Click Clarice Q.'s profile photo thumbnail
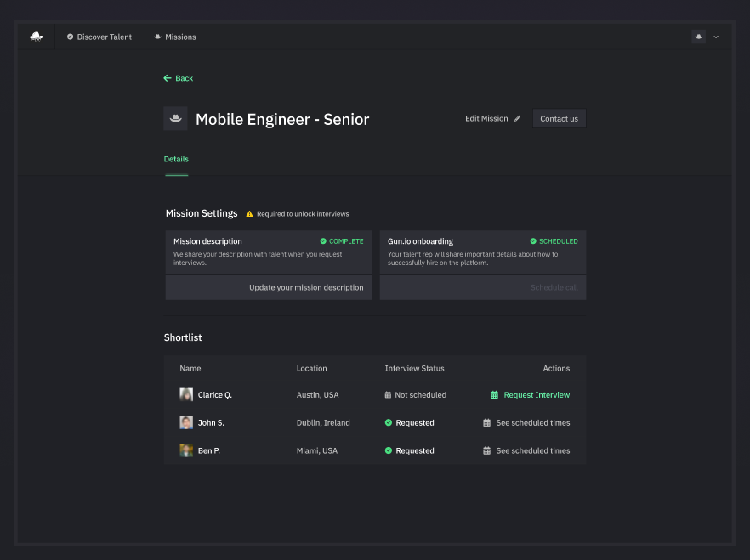750x560 pixels. tap(186, 395)
